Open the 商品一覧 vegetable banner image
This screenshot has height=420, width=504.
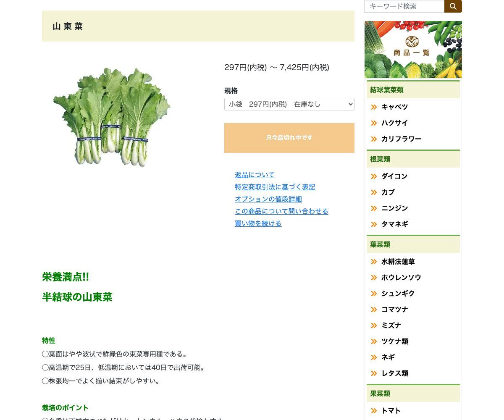(413, 49)
